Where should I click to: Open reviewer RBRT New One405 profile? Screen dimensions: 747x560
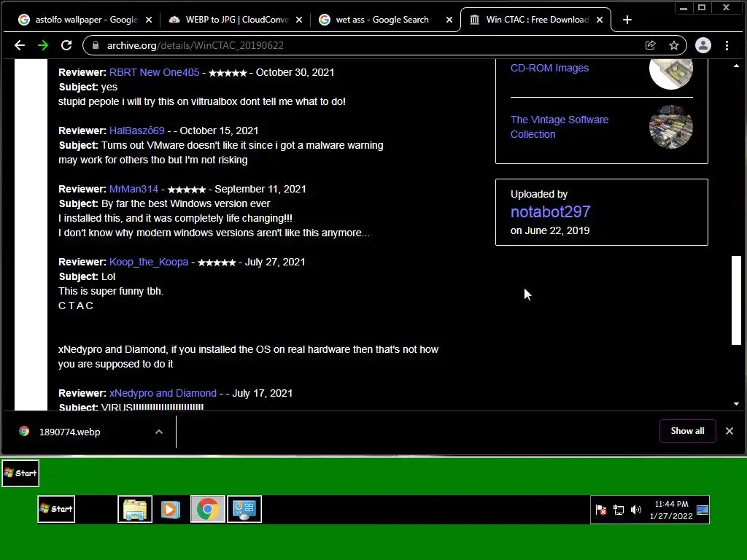click(155, 72)
